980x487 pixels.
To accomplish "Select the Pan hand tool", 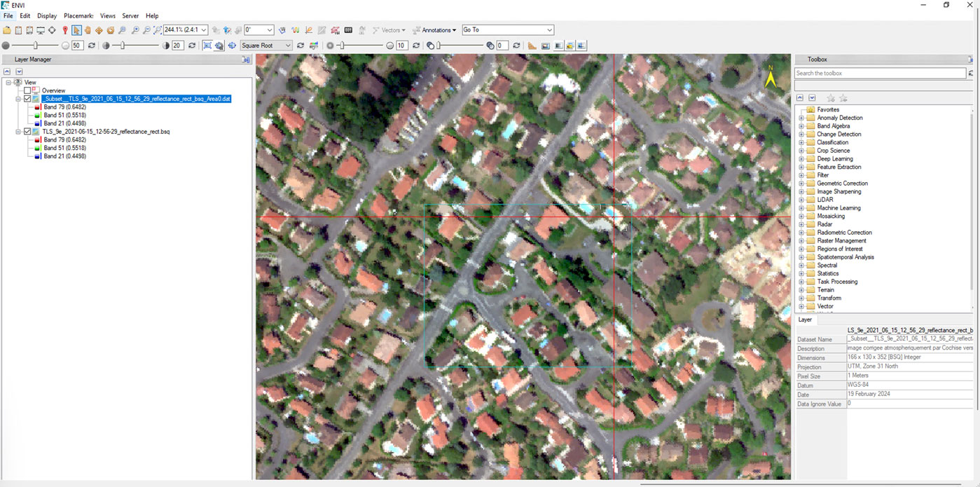I will (88, 30).
